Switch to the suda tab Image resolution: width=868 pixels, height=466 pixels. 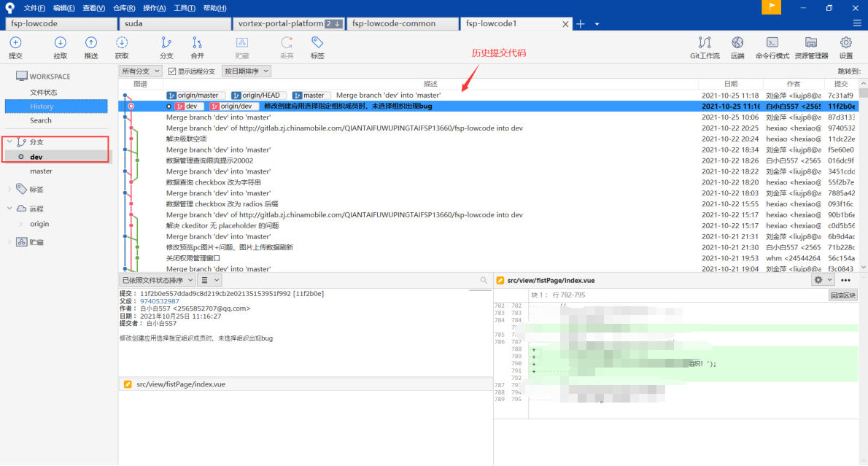[x=175, y=24]
